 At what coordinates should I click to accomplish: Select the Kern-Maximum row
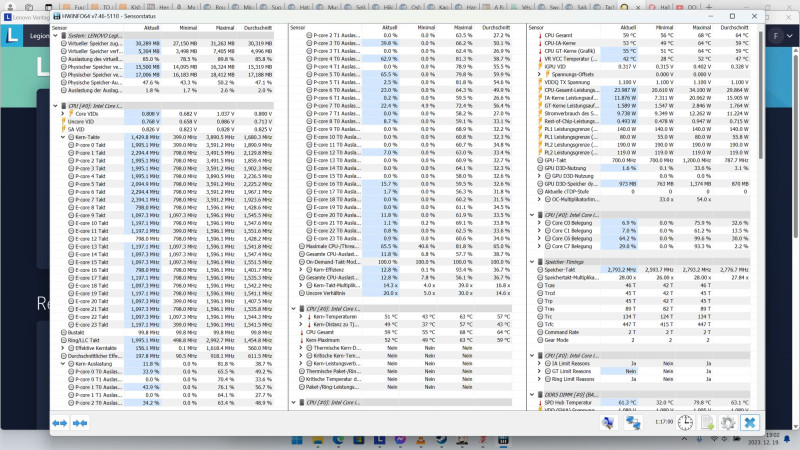point(407,340)
